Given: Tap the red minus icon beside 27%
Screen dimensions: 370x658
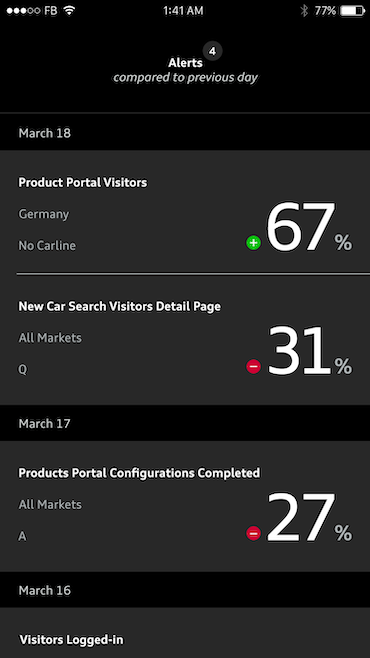Looking at the screenshot, I should pos(253,533).
